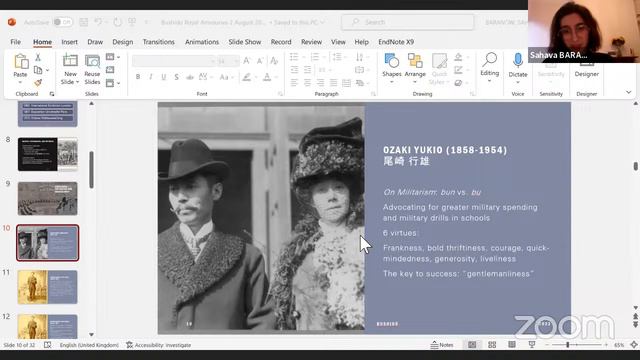Open the font size dropdown
640x360 pixels.
point(236,61)
